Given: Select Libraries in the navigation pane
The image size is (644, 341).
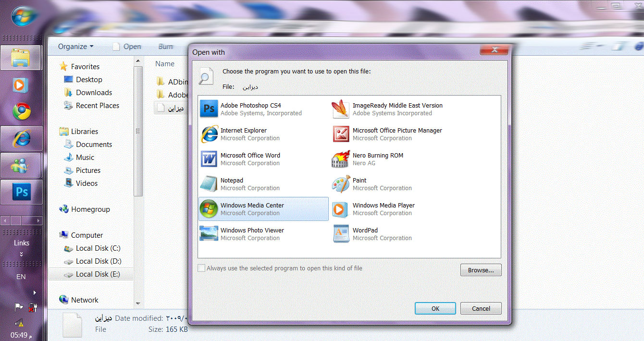Looking at the screenshot, I should 78,132.
